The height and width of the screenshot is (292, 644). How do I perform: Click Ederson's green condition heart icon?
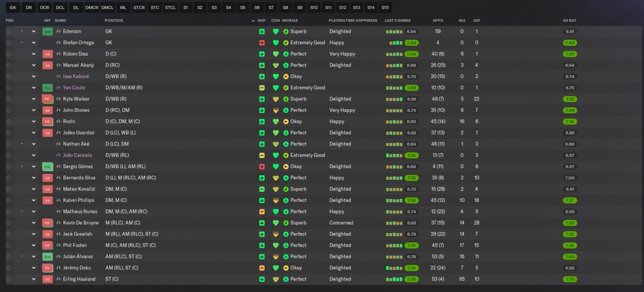coord(276,31)
